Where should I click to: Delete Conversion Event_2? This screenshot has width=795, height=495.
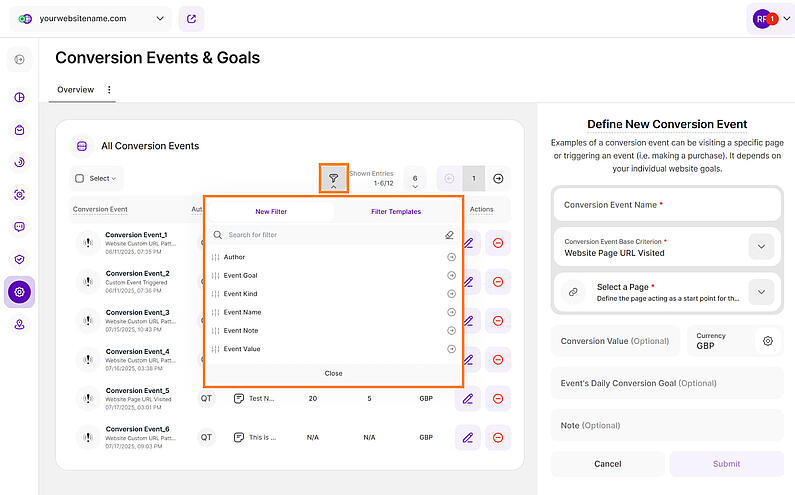pos(498,281)
